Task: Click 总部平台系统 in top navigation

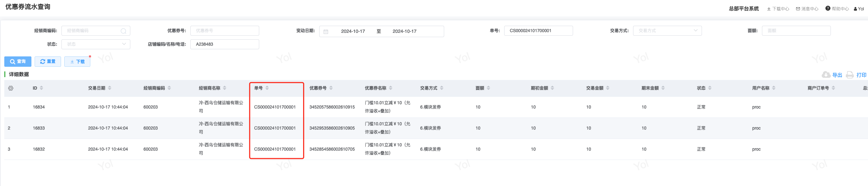Action: point(744,9)
